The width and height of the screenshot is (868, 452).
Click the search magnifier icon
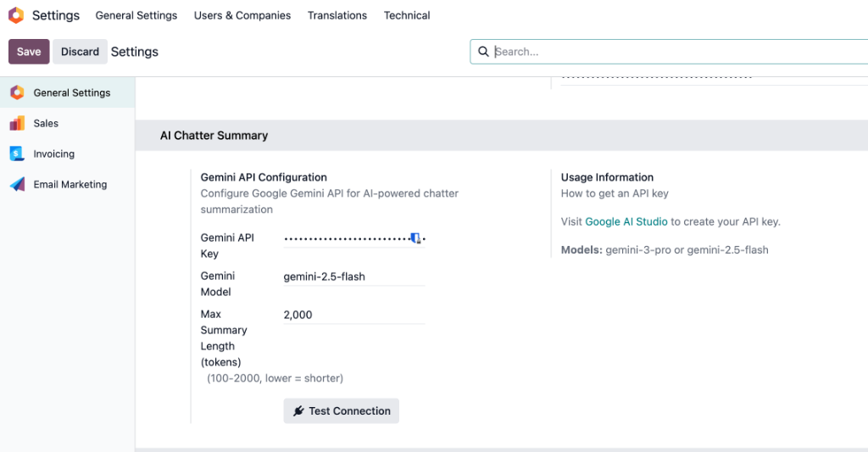(483, 52)
